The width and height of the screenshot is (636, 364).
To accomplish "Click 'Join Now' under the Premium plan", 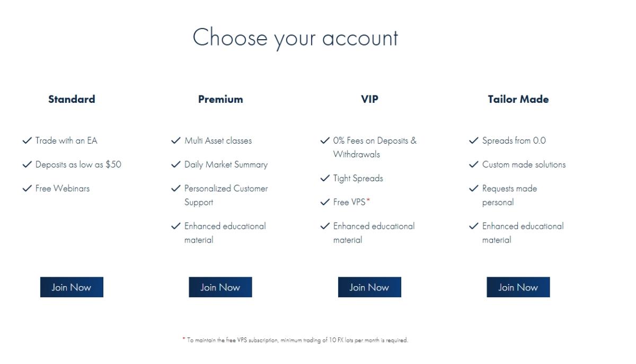I will tap(220, 287).
